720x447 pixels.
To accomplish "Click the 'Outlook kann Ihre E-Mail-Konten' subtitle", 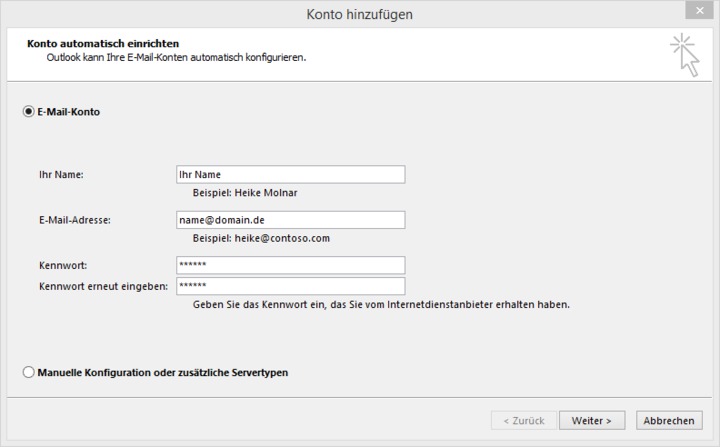I will pyautogui.click(x=176, y=57).
